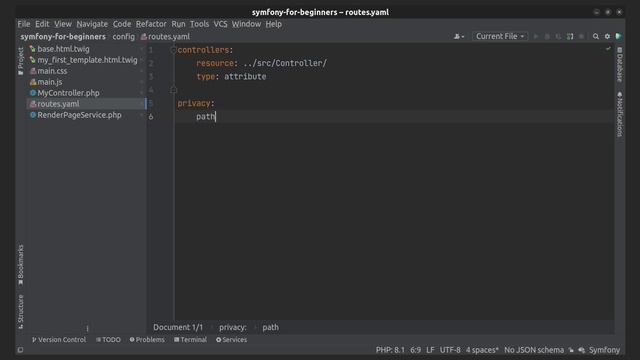Viewport: 640px width, 360px height.
Task: Toggle tool window bars icon in status bar
Action: point(20,350)
